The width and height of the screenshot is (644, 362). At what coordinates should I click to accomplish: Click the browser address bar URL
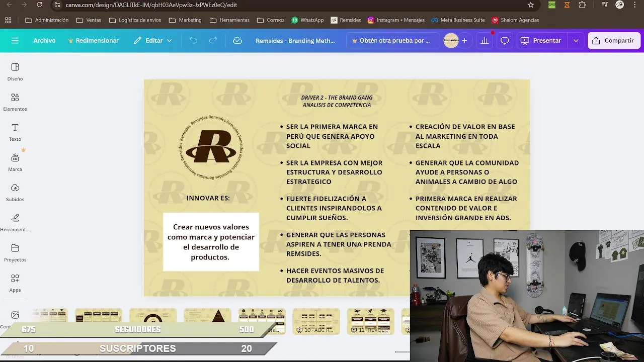tap(151, 5)
